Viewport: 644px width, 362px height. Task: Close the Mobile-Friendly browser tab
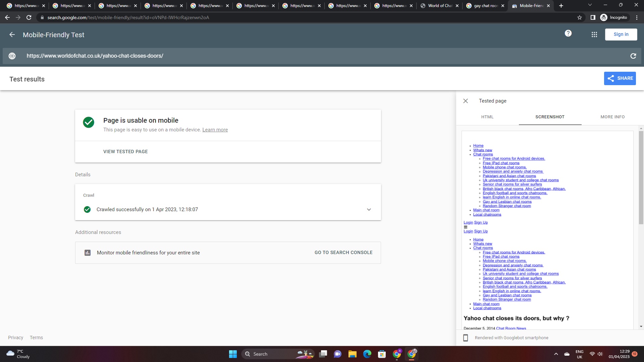click(x=548, y=6)
